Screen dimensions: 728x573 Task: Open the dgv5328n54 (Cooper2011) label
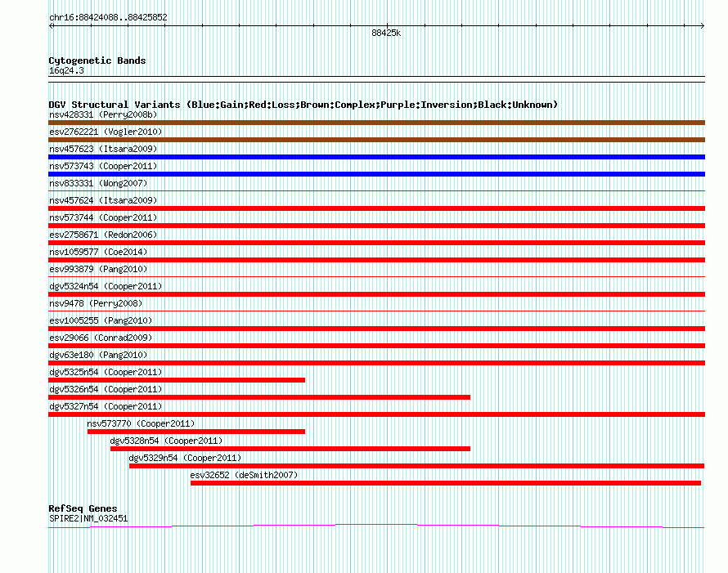(x=166, y=441)
